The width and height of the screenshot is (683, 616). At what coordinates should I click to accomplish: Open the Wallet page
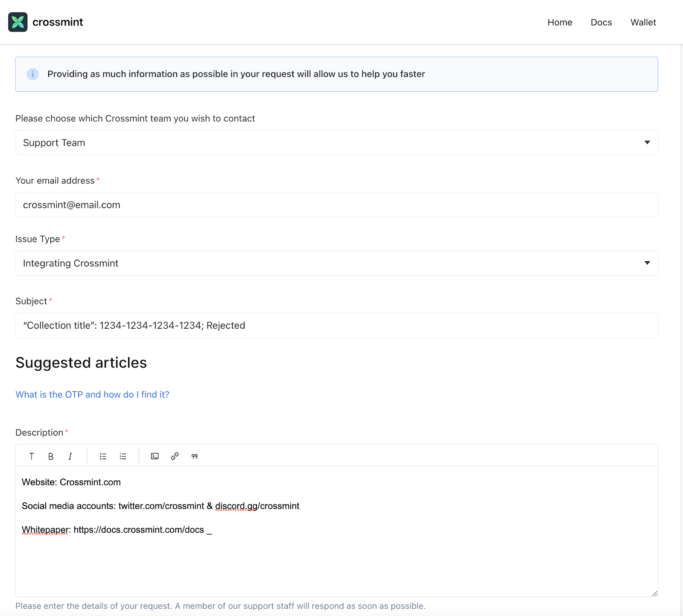pyautogui.click(x=643, y=22)
